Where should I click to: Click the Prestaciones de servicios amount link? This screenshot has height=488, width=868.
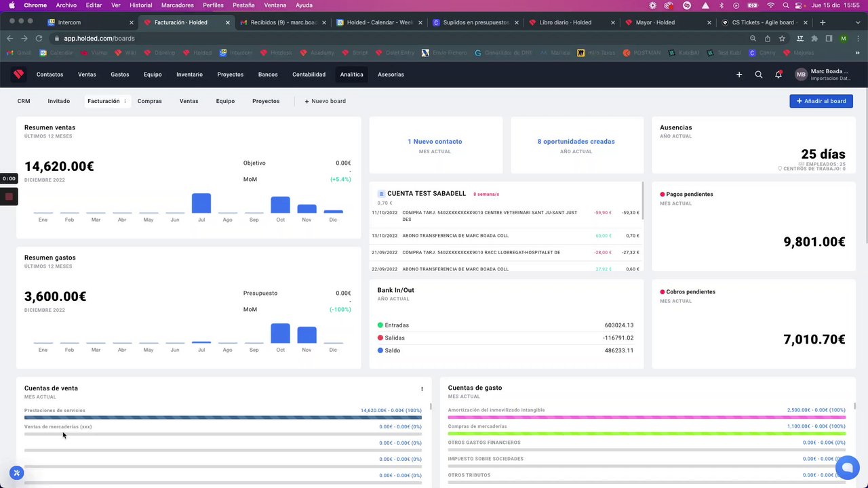[x=391, y=411]
